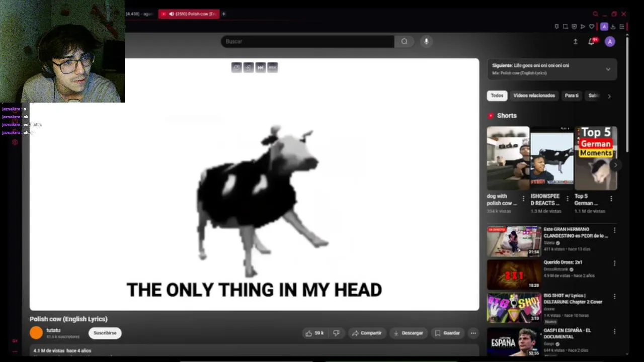This screenshot has height=362, width=644.
Task: Click the browser purple profile icon
Action: 604,27
